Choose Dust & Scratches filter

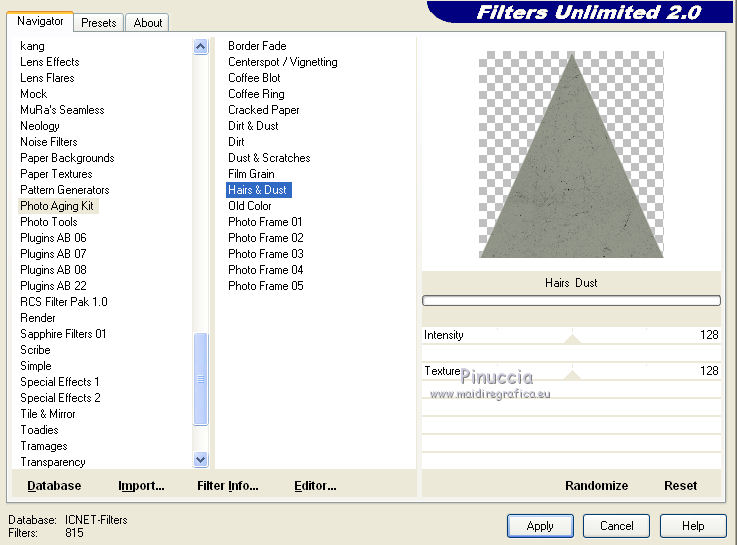click(269, 158)
